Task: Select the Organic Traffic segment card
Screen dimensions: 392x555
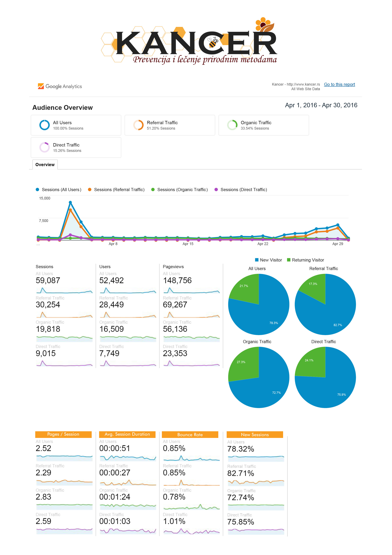Action: pyautogui.click(x=263, y=125)
